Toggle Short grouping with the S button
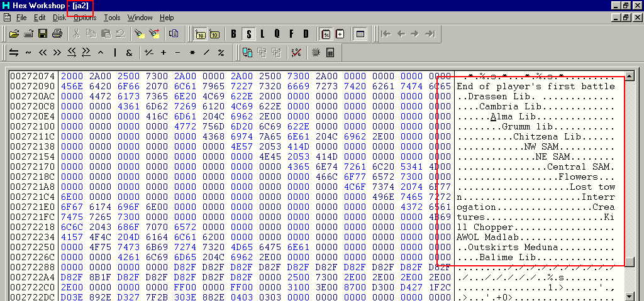This screenshot has height=301, width=644. coord(248,34)
